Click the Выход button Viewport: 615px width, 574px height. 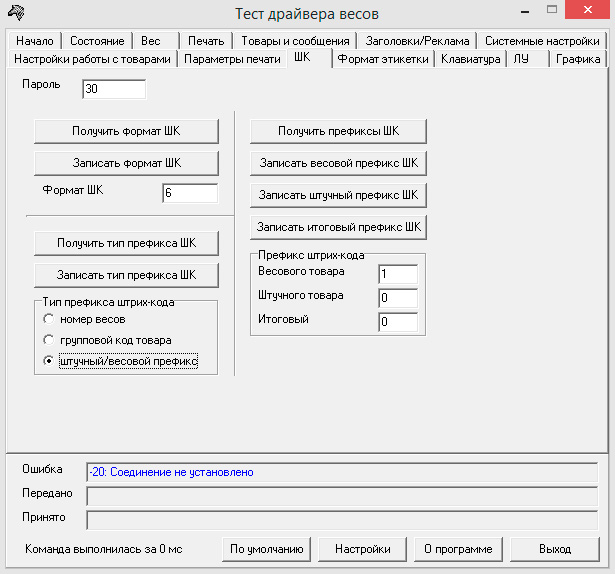point(555,549)
